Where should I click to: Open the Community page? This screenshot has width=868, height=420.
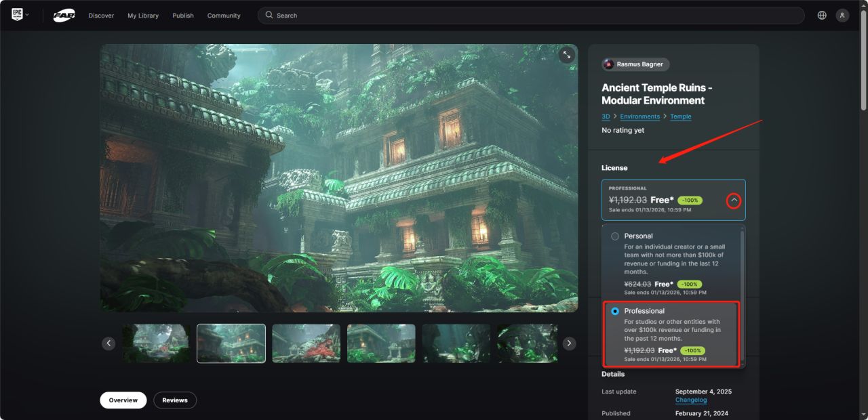coord(224,16)
